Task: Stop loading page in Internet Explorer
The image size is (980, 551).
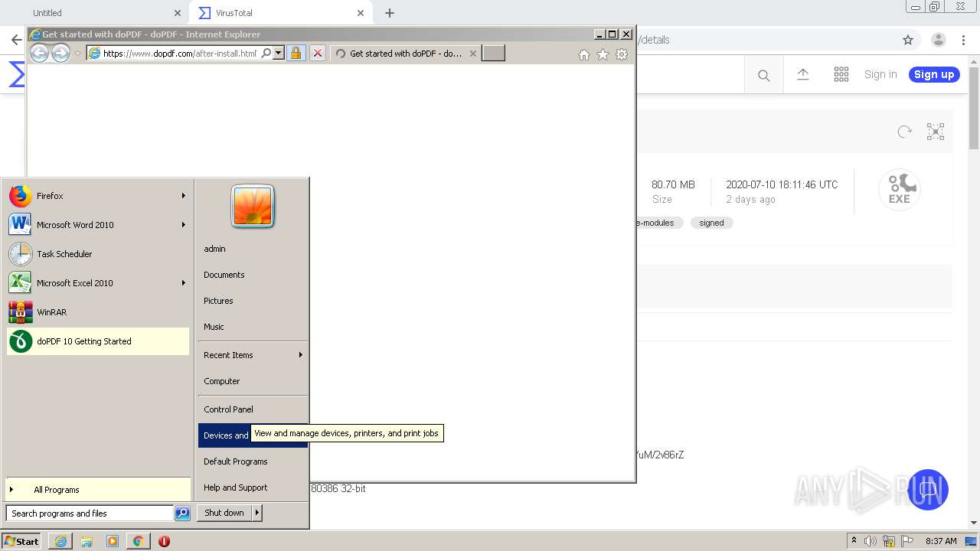Action: click(x=318, y=54)
